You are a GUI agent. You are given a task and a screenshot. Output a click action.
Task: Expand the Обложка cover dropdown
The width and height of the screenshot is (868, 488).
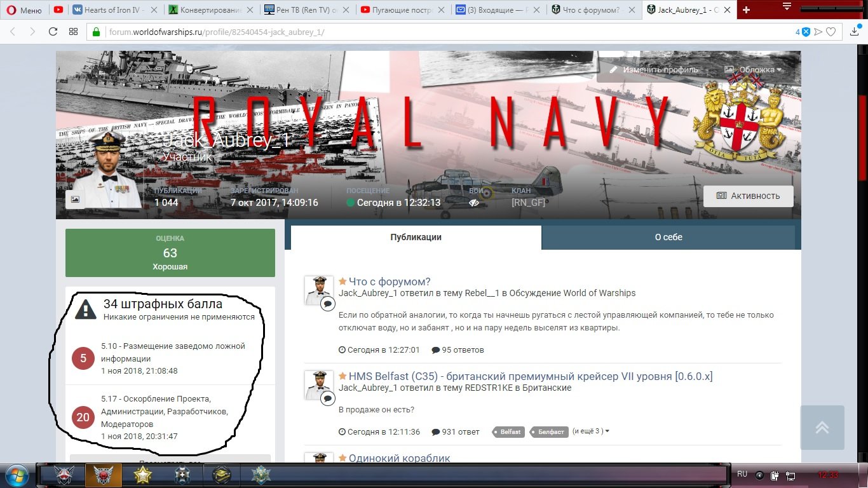[x=753, y=69]
